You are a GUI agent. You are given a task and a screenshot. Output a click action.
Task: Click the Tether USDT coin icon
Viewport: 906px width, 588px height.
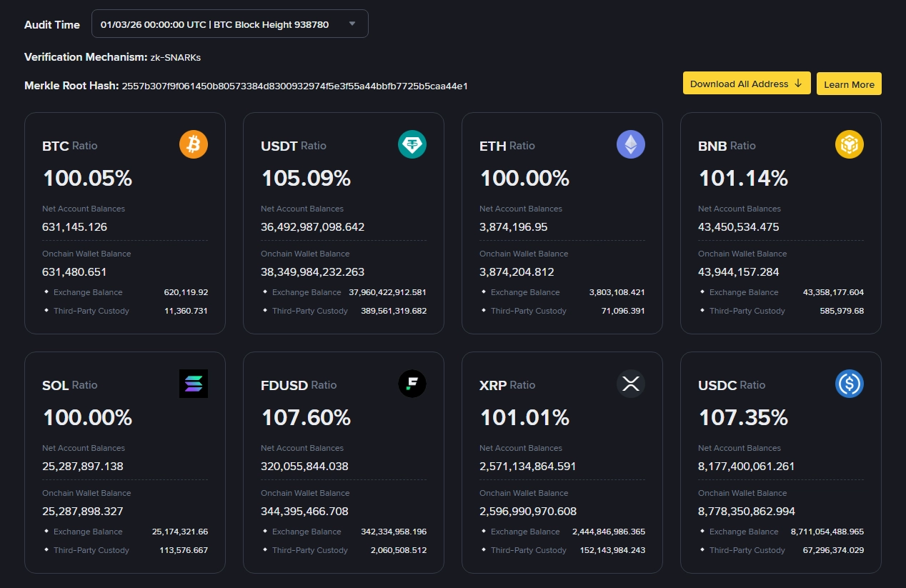(x=412, y=145)
